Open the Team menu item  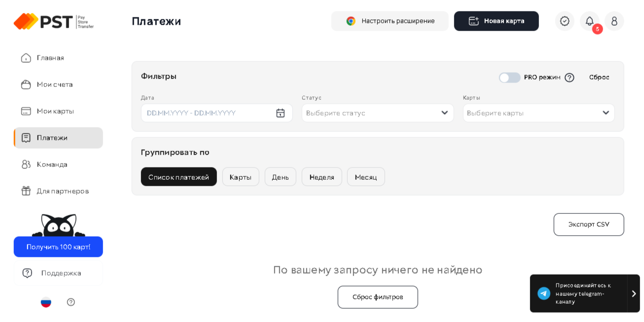point(52,164)
